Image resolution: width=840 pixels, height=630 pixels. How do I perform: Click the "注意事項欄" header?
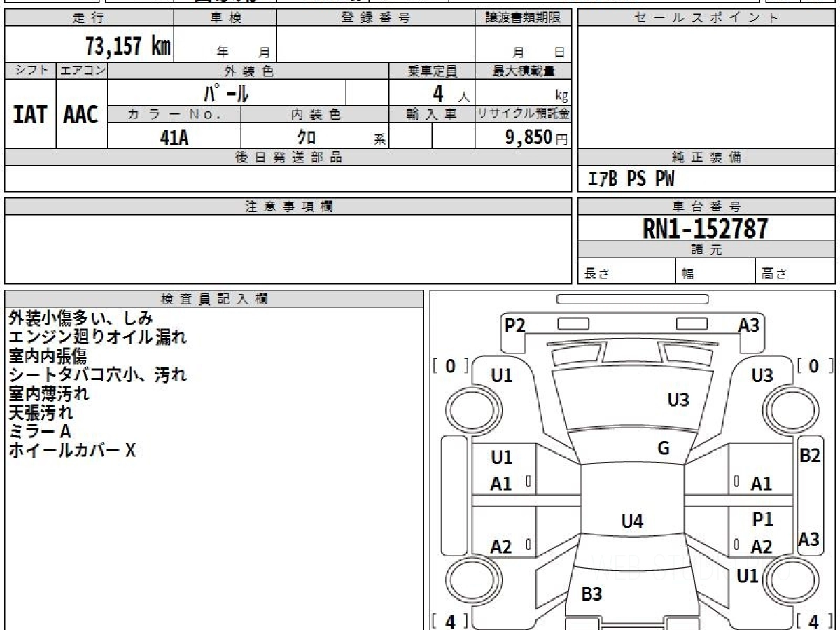tap(288, 206)
